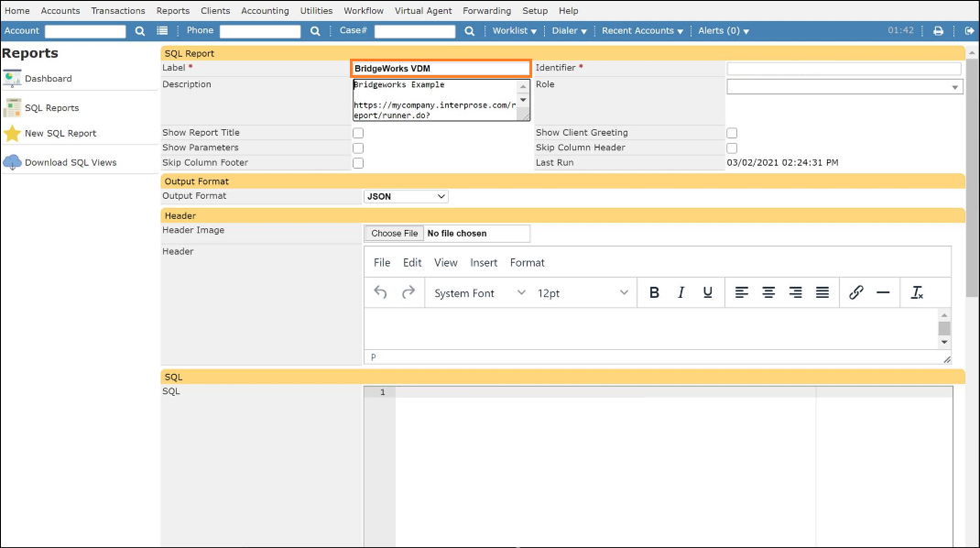Click the Phone search magnifier icon
980x548 pixels.
pos(315,30)
